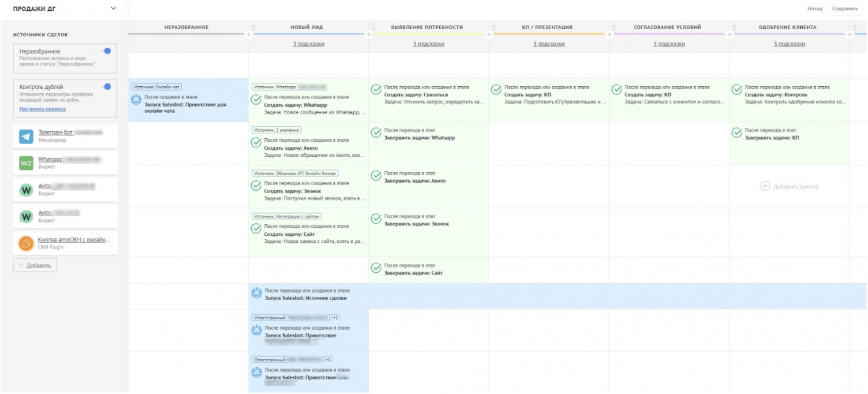Toggle the Неразобранное switch
Image resolution: width=868 pixels, height=394 pixels.
coord(106,51)
